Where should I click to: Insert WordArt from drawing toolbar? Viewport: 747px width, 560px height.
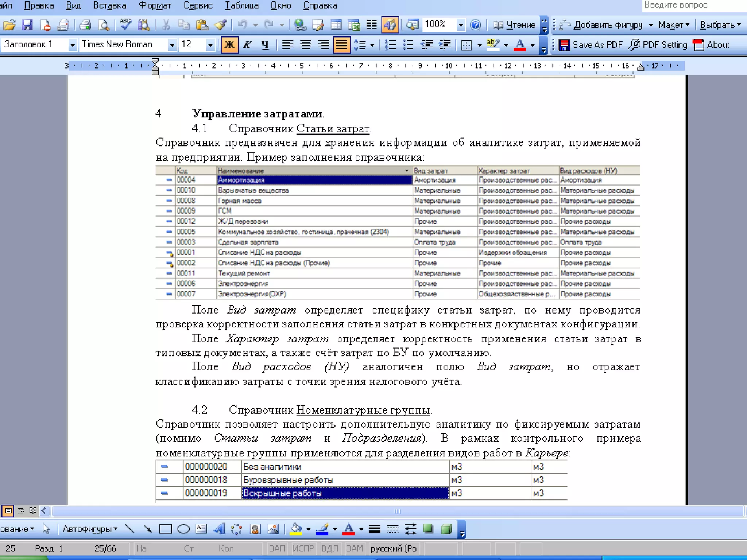tap(219, 529)
